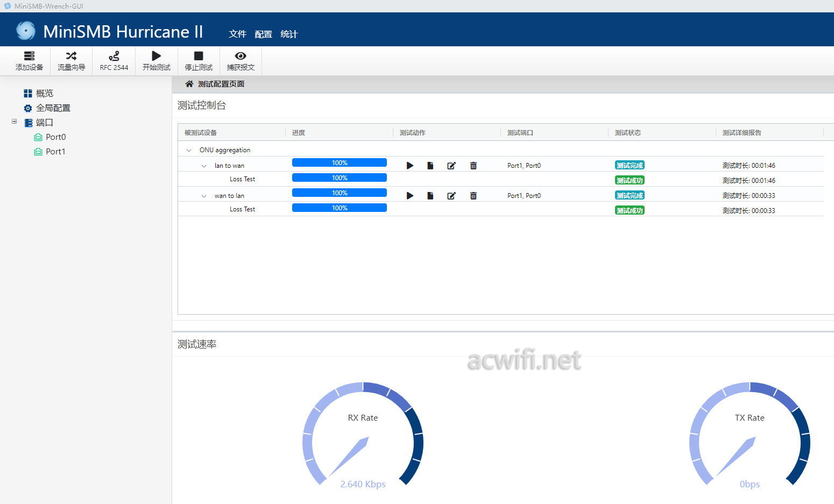Click the home icon in breadcrumb

(189, 84)
